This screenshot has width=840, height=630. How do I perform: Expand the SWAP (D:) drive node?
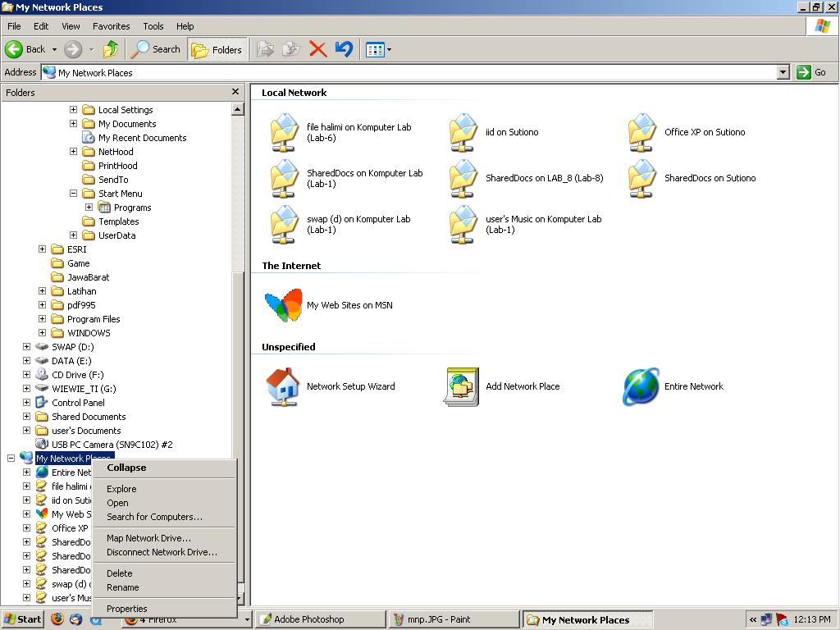point(26,347)
